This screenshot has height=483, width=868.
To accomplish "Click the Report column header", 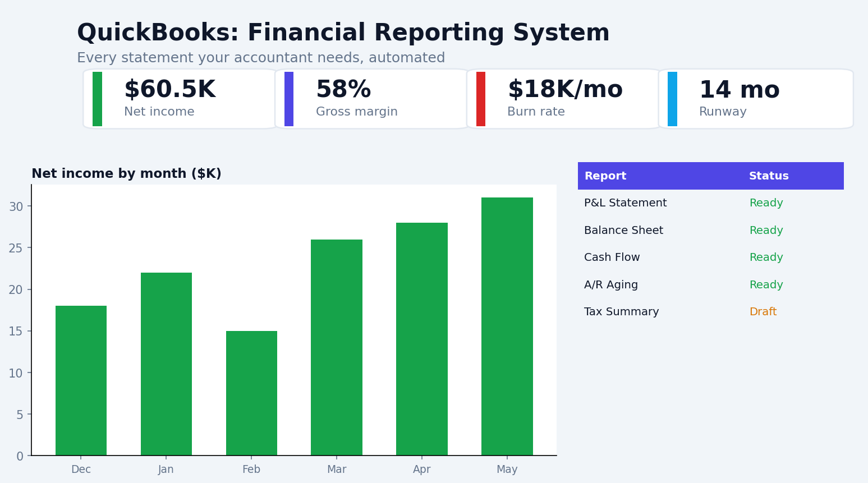I will 605,176.
